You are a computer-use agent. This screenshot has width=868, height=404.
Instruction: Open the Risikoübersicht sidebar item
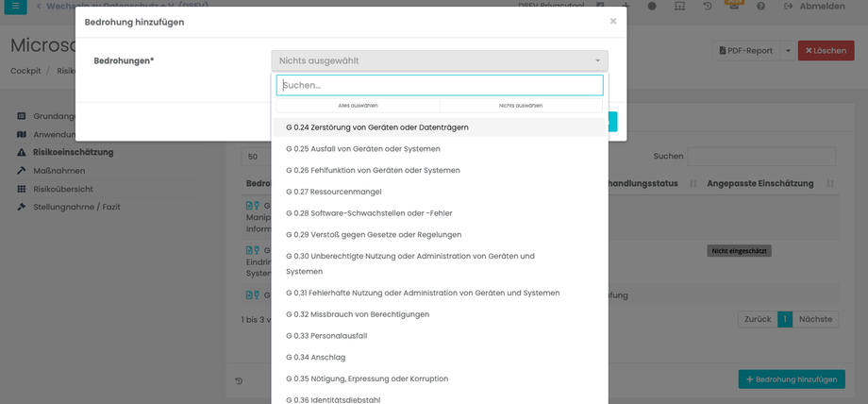[63, 189]
